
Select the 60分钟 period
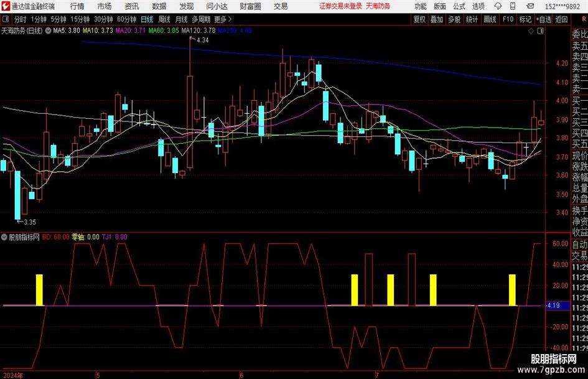pyautogui.click(x=127, y=19)
